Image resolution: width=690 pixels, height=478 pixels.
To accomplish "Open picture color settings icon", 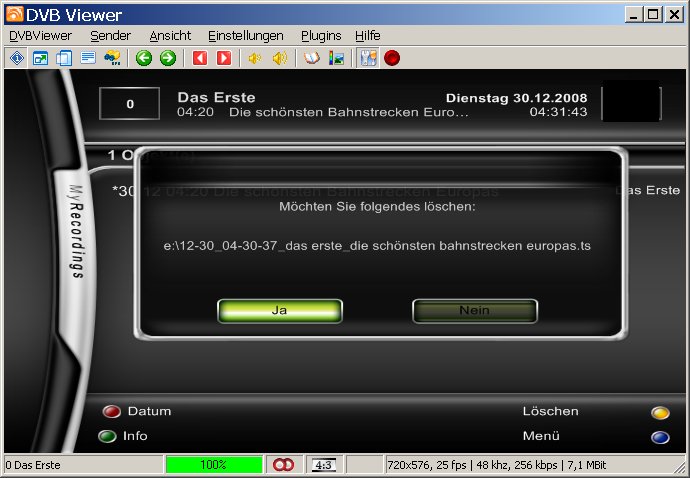I will (336, 58).
